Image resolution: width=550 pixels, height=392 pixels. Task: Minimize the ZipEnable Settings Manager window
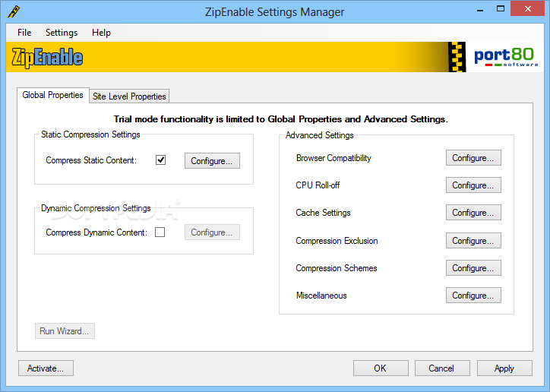click(x=480, y=11)
